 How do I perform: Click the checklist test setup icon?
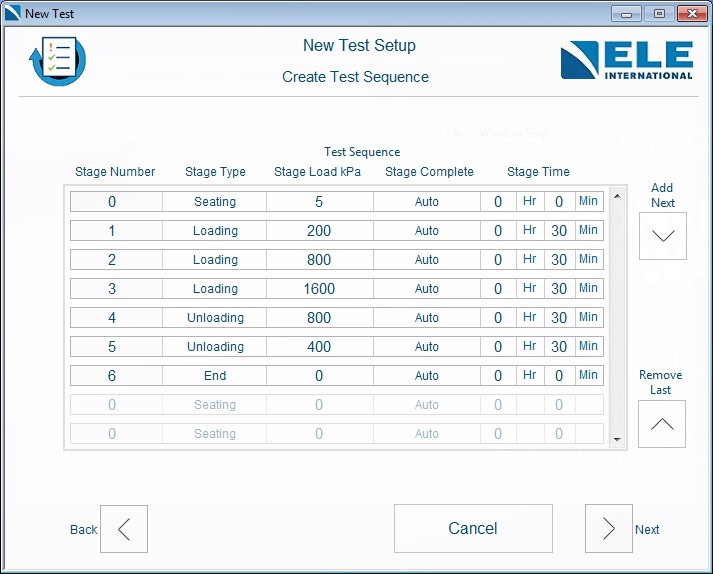click(x=57, y=60)
